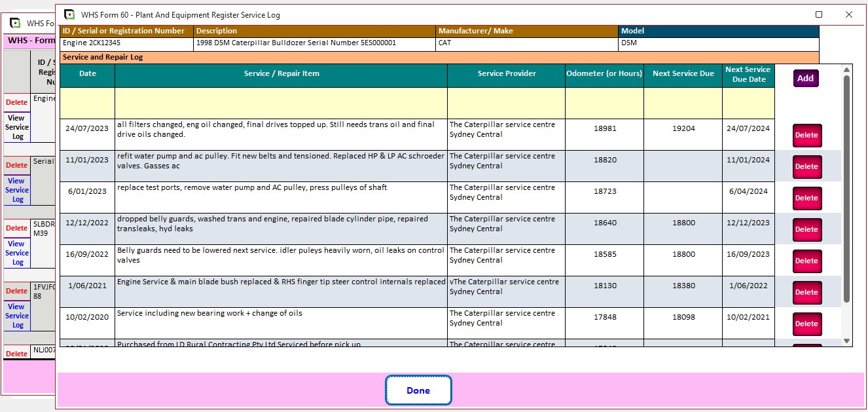The width and height of the screenshot is (868, 412).
Task: Delete the 16/09/2022 service entry
Action: click(x=806, y=261)
